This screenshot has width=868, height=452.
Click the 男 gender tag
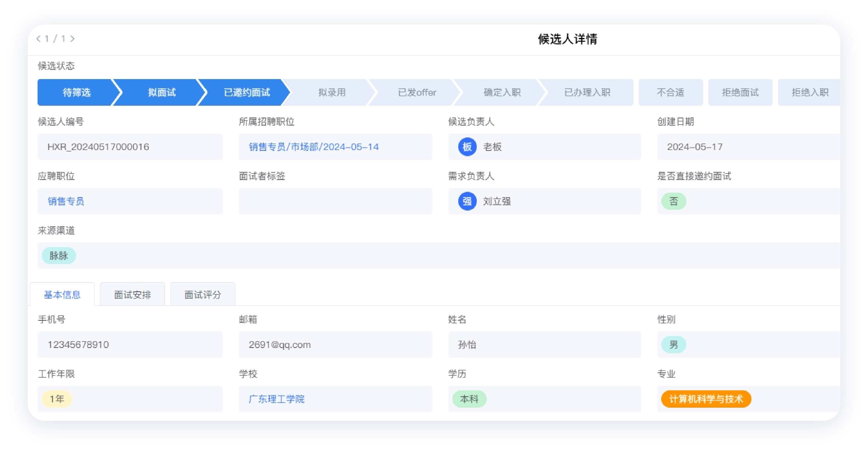pyautogui.click(x=673, y=345)
